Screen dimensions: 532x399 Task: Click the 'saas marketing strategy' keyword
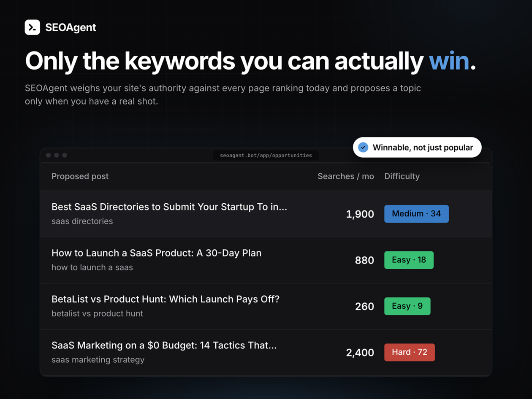98,360
